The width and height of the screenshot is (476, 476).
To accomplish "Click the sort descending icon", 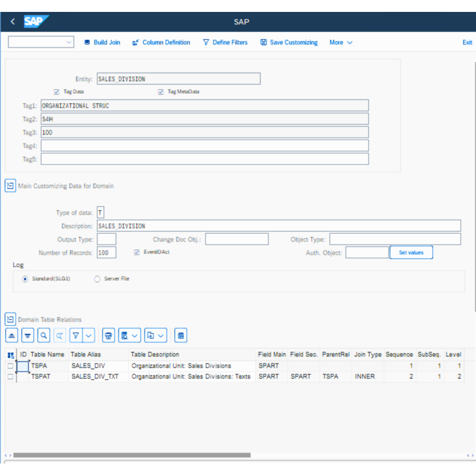I will click(27, 336).
